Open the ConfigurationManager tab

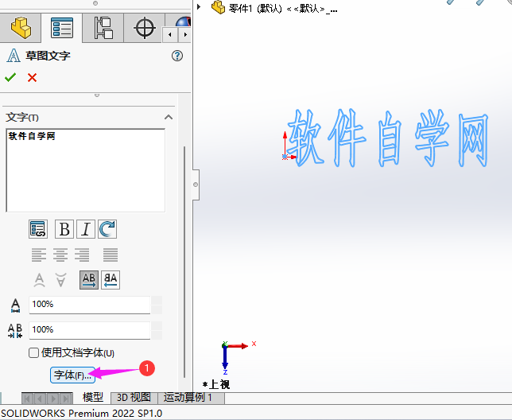[103, 28]
